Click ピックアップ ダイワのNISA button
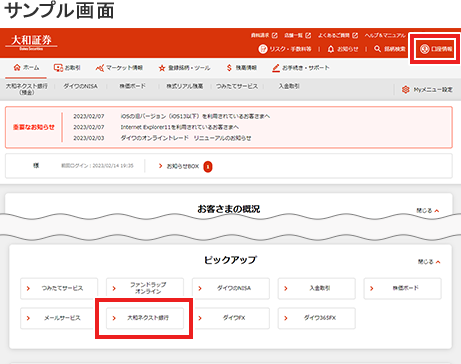Screen dimensions: 461x364 point(231,288)
